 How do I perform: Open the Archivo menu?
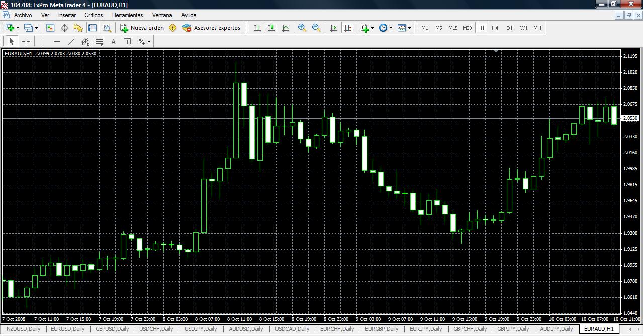[23, 15]
